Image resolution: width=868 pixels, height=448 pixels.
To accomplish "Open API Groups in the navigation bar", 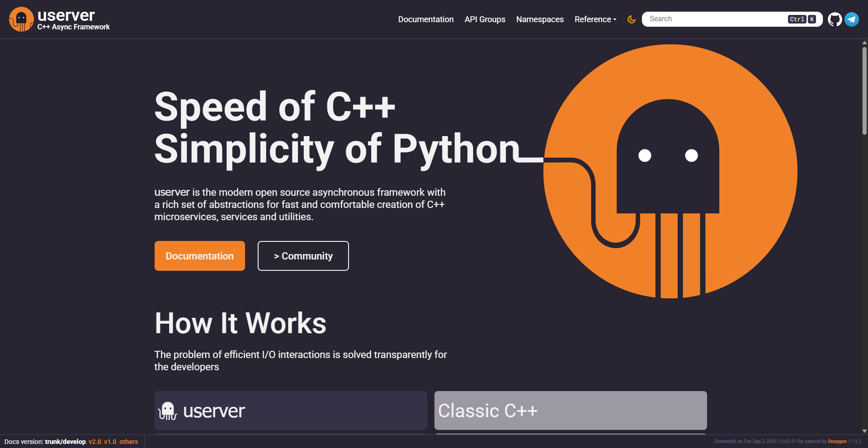I will click(x=485, y=19).
